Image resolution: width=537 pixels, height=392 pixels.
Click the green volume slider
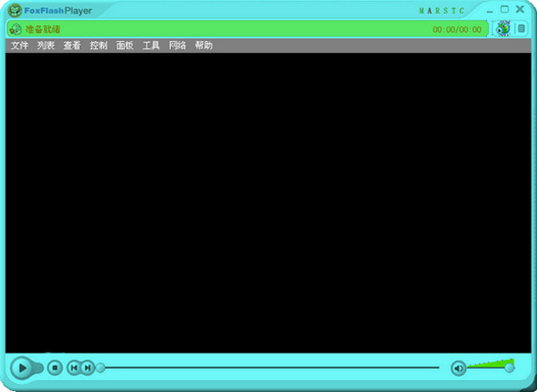click(490, 365)
